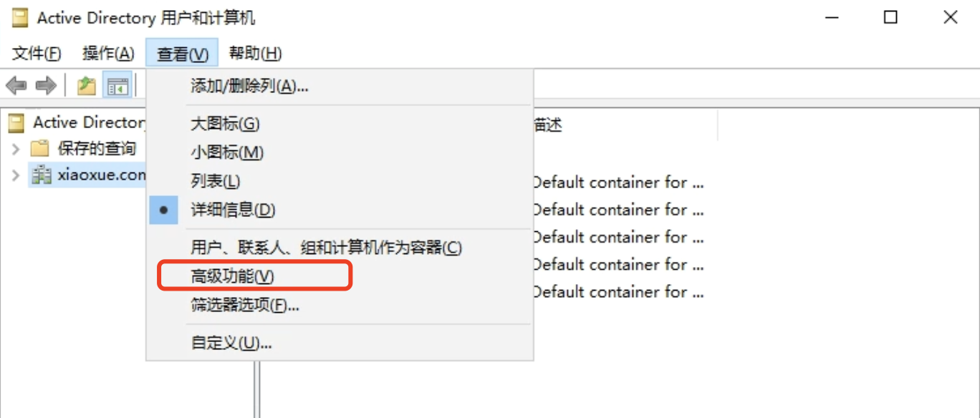This screenshot has height=418, width=980.
Task: Click the Active Directory root node icon
Action: click(x=16, y=123)
